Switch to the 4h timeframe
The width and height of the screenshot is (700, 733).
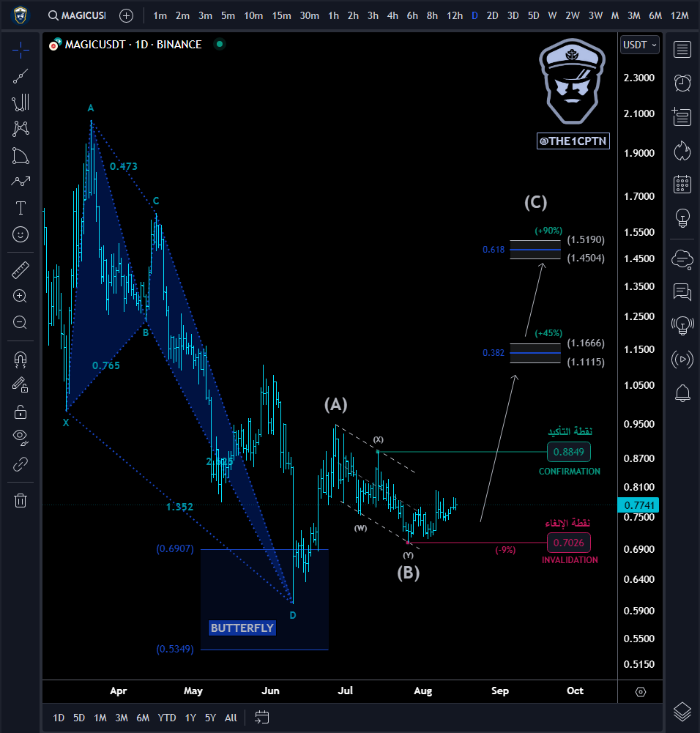tap(392, 16)
